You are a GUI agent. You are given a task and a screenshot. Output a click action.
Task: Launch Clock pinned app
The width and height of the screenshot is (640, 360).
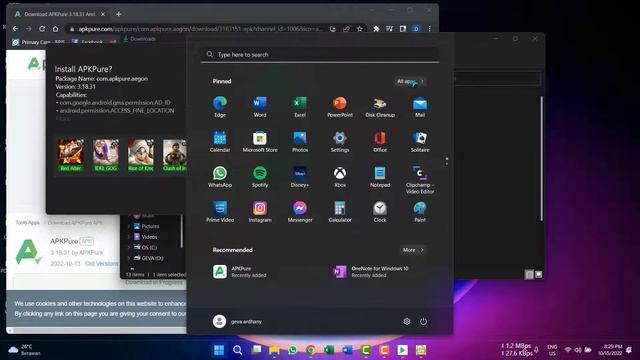tap(380, 212)
